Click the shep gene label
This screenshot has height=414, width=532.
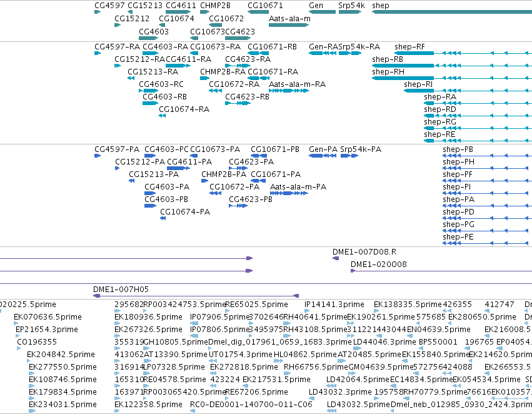tap(380, 6)
